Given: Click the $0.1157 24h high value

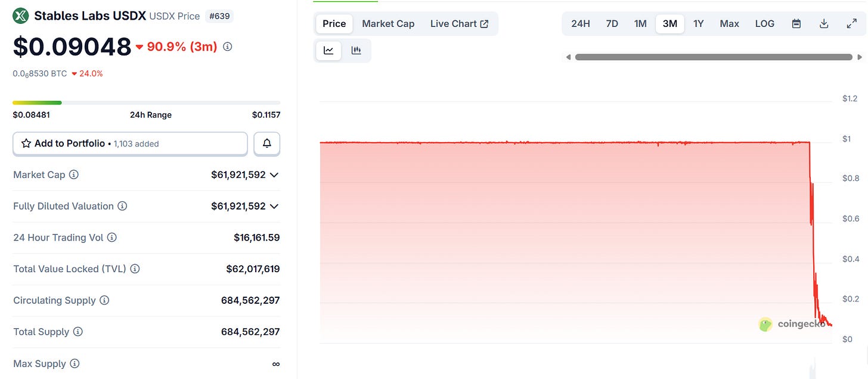Looking at the screenshot, I should 266,115.
